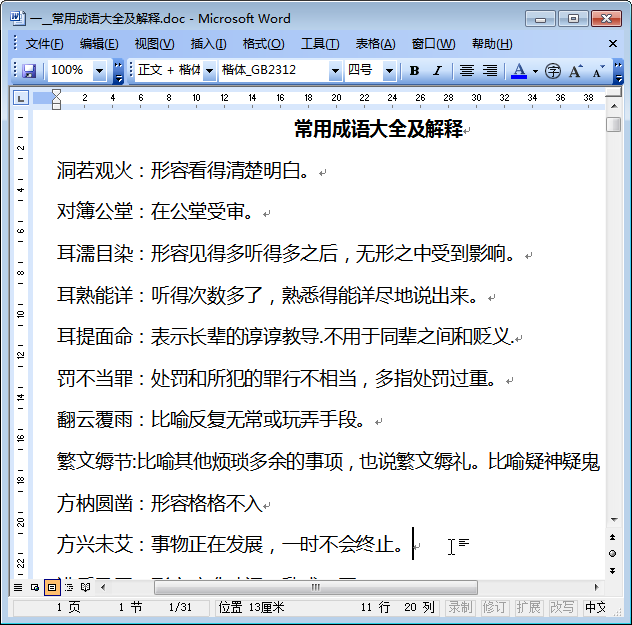Click the enclosed character icon
This screenshot has height=625, width=632.
[553, 71]
